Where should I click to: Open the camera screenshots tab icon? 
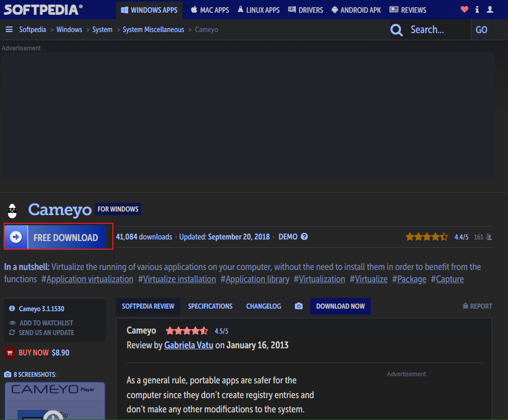(x=298, y=306)
